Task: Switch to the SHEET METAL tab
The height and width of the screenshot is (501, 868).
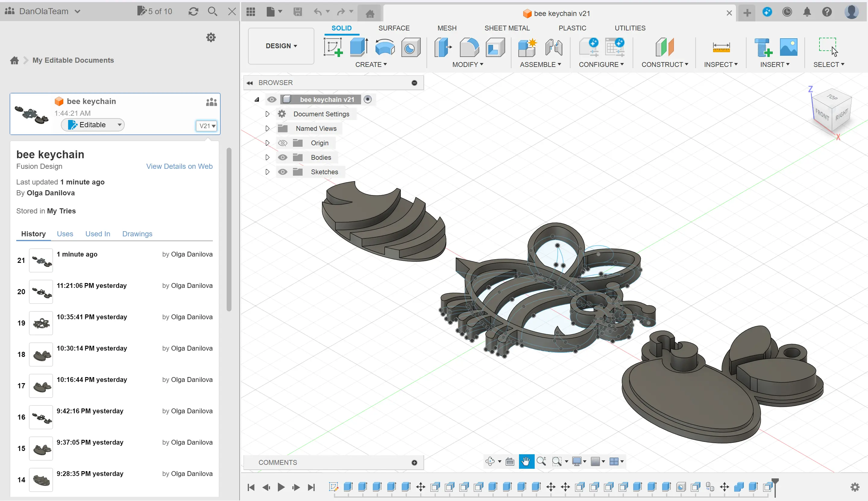Action: [x=507, y=28]
